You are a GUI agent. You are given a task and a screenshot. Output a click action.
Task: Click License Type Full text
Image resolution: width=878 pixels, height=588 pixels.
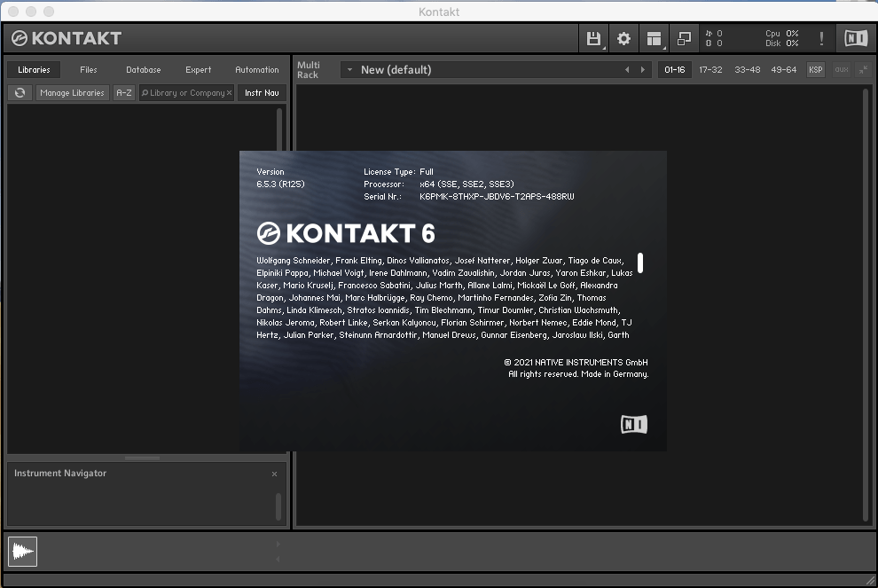click(x=398, y=172)
